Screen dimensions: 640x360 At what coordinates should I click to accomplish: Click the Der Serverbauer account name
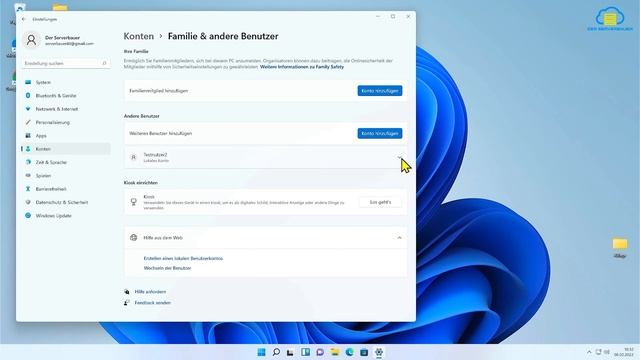pos(62,38)
